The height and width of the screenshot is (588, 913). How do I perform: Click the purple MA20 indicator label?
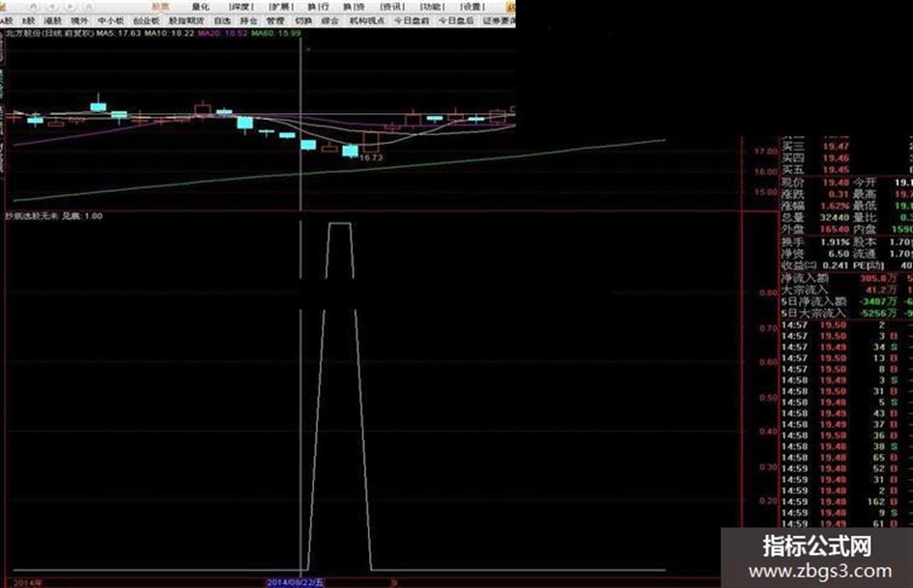(223, 33)
